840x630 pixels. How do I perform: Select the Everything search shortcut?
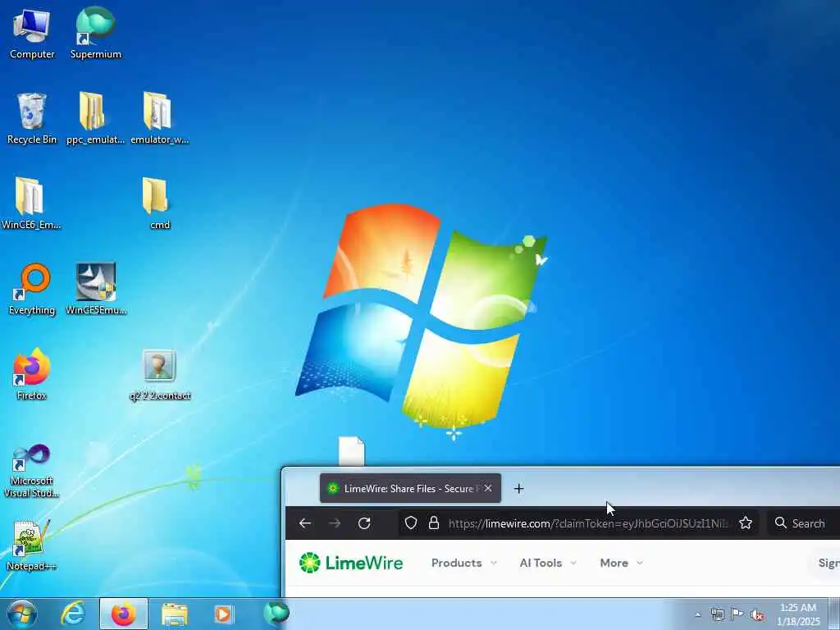32,290
